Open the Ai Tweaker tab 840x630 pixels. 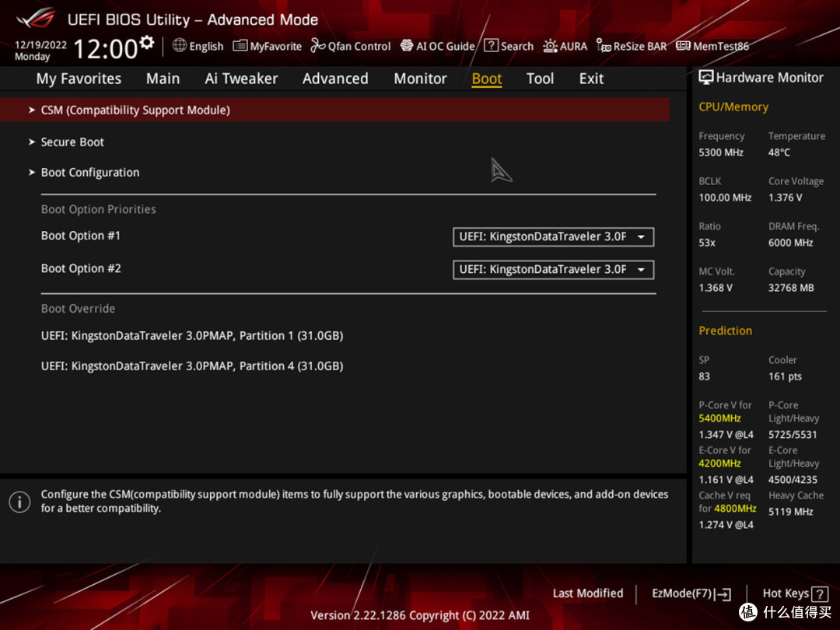click(241, 79)
